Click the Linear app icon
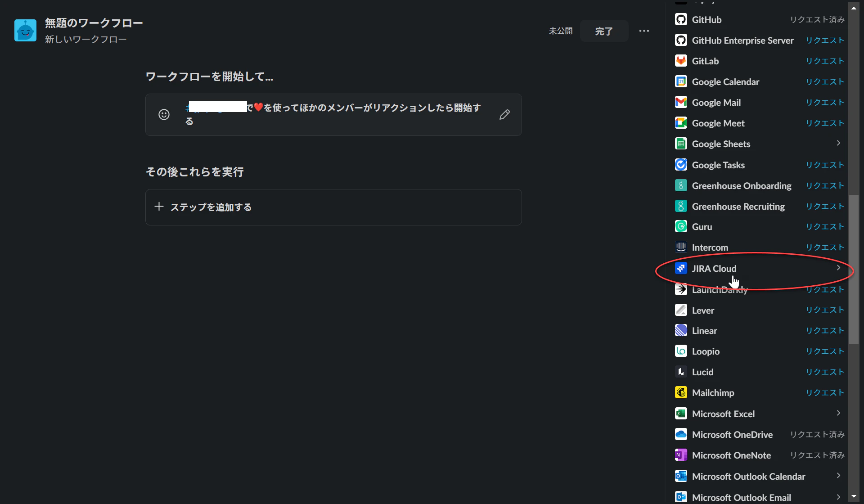Image resolution: width=864 pixels, height=504 pixels. [x=681, y=330]
